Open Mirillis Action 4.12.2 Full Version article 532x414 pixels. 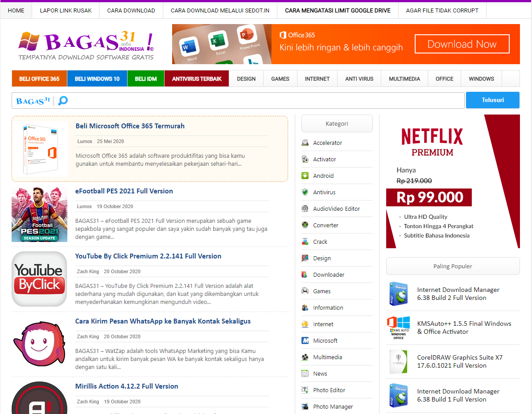click(127, 386)
